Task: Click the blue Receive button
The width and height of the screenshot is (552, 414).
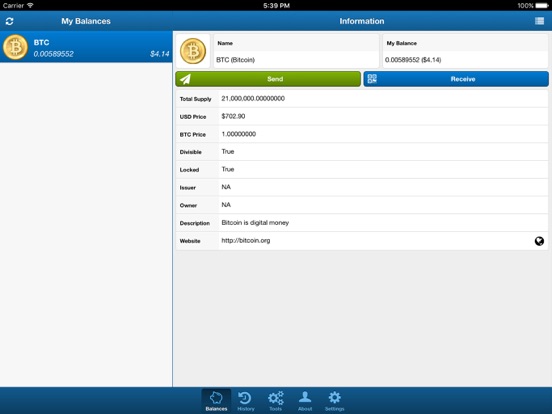Action: click(456, 79)
